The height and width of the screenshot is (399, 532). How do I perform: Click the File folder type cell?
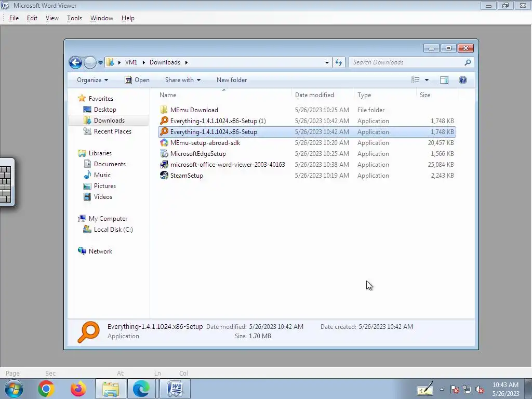pos(371,110)
